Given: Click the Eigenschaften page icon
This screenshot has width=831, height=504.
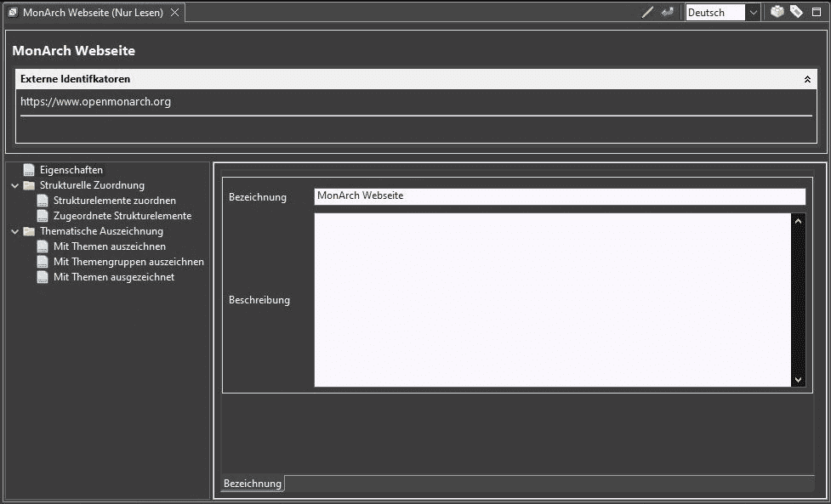Looking at the screenshot, I should tap(29, 170).
